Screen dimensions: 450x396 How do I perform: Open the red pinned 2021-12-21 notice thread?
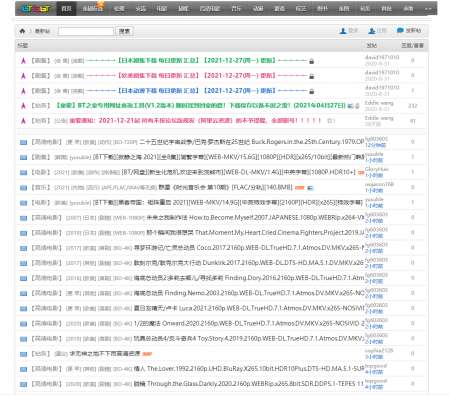195,121
